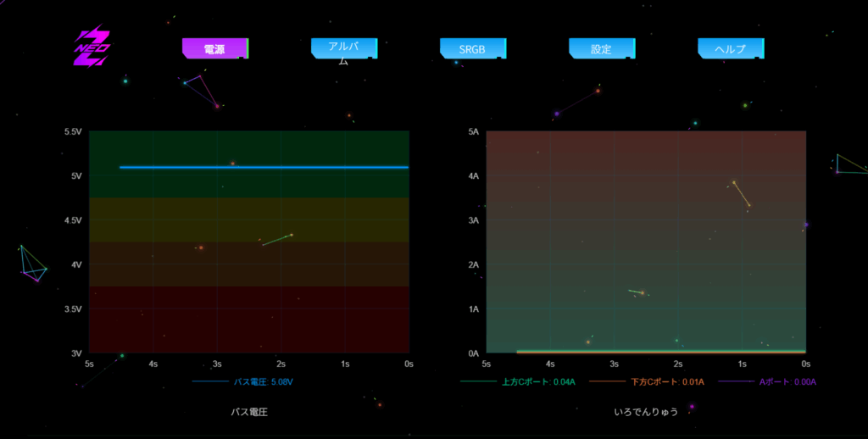Click the 4V axis label
The width and height of the screenshot is (868, 439).
coord(76,264)
